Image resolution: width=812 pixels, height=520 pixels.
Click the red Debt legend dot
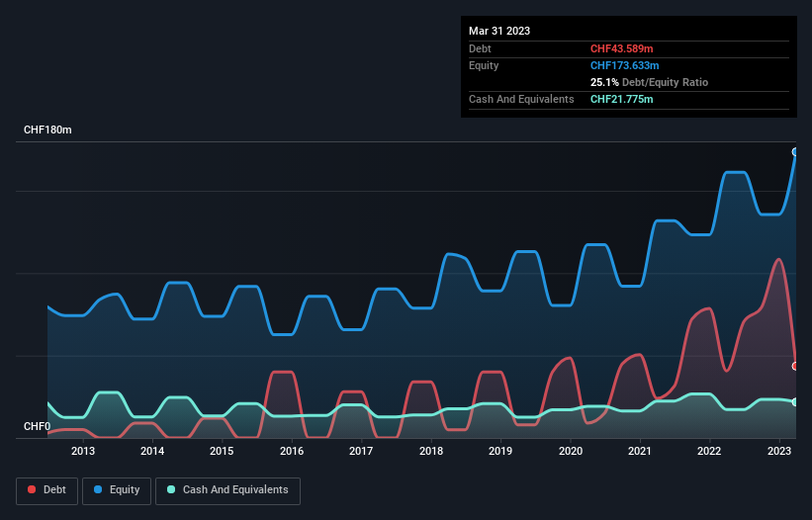click(x=32, y=489)
